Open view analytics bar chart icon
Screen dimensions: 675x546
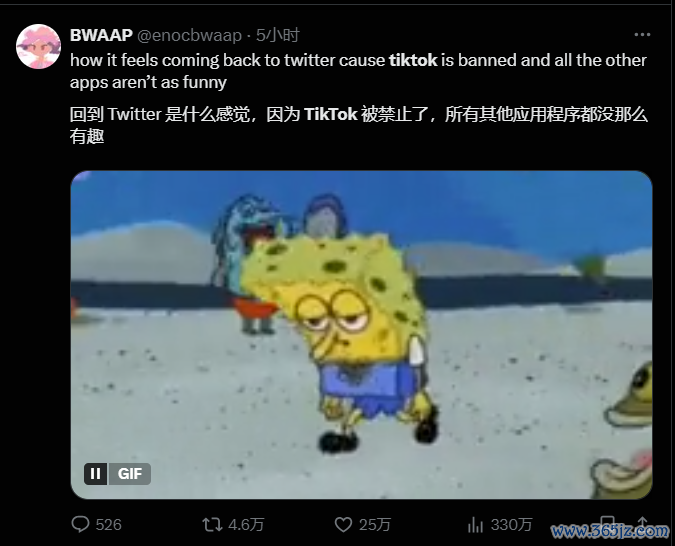pyautogui.click(x=475, y=524)
